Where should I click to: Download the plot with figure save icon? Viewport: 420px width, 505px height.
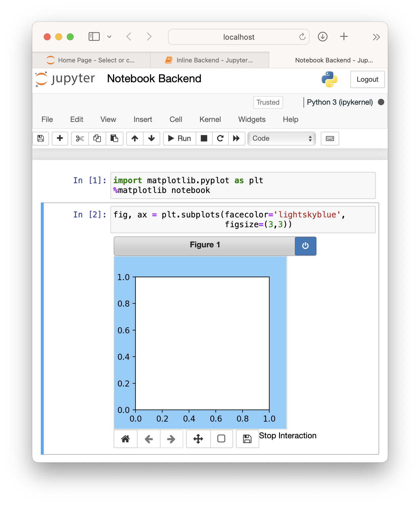[x=247, y=439]
